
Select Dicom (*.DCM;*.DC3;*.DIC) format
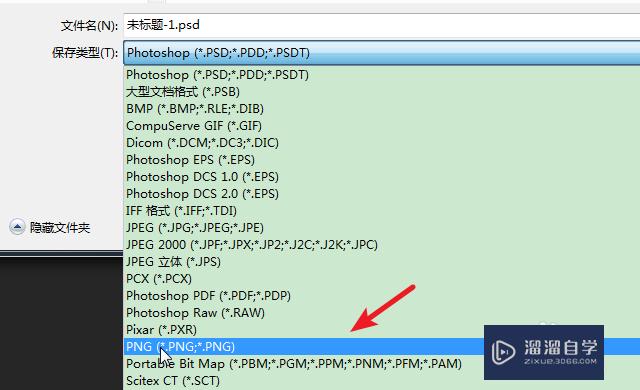382,143
